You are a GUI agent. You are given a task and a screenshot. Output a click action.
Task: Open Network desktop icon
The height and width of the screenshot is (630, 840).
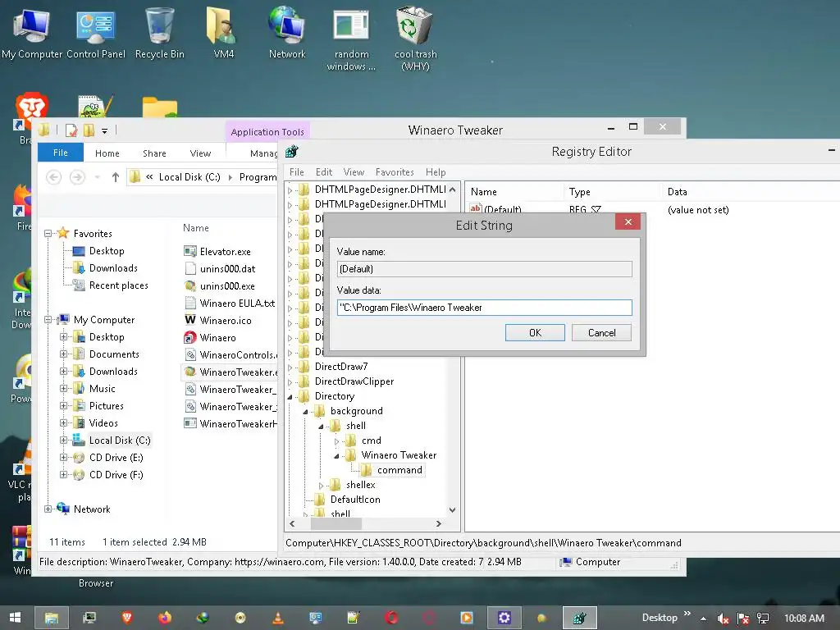tap(287, 33)
